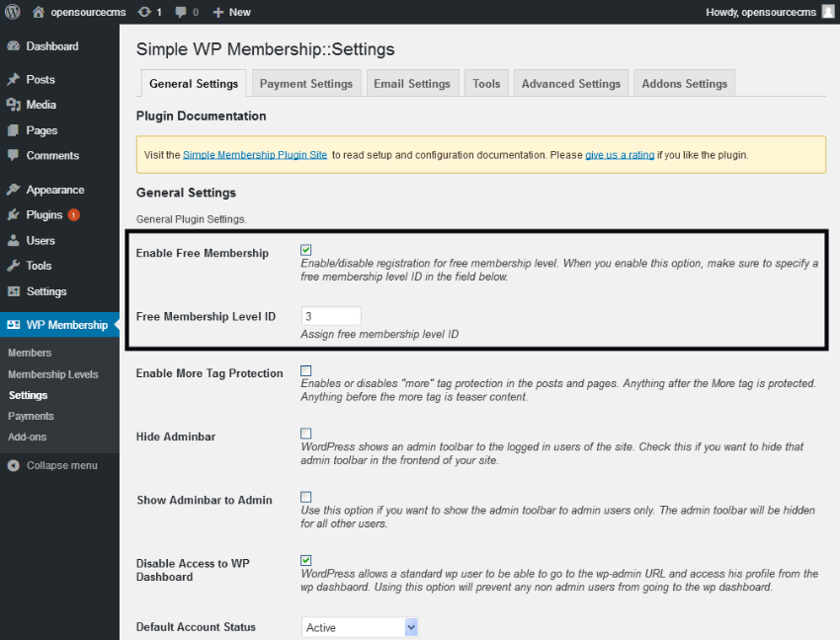Open WordPress Settings sidebar item
Image resolution: width=840 pixels, height=640 pixels.
(x=46, y=292)
